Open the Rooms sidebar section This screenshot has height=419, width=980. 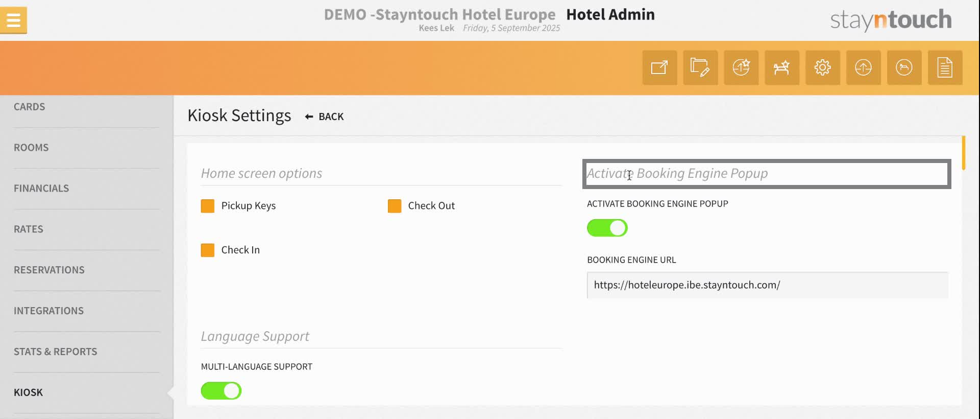pyautogui.click(x=31, y=148)
